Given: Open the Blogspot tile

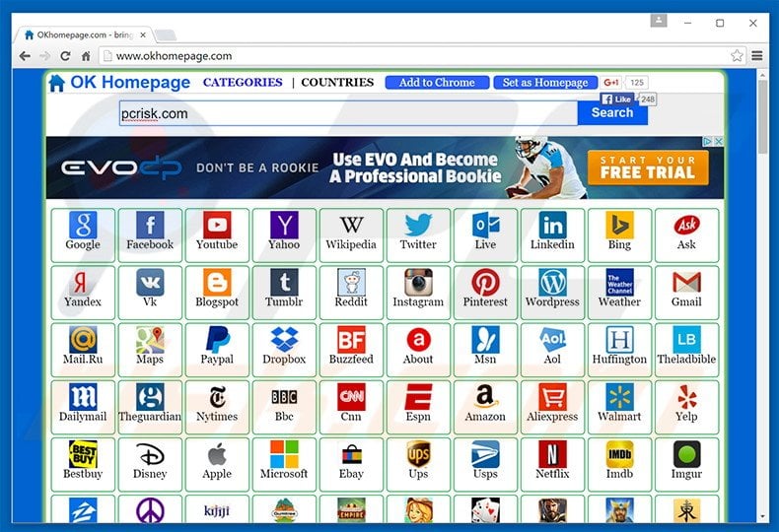Looking at the screenshot, I should click(217, 293).
